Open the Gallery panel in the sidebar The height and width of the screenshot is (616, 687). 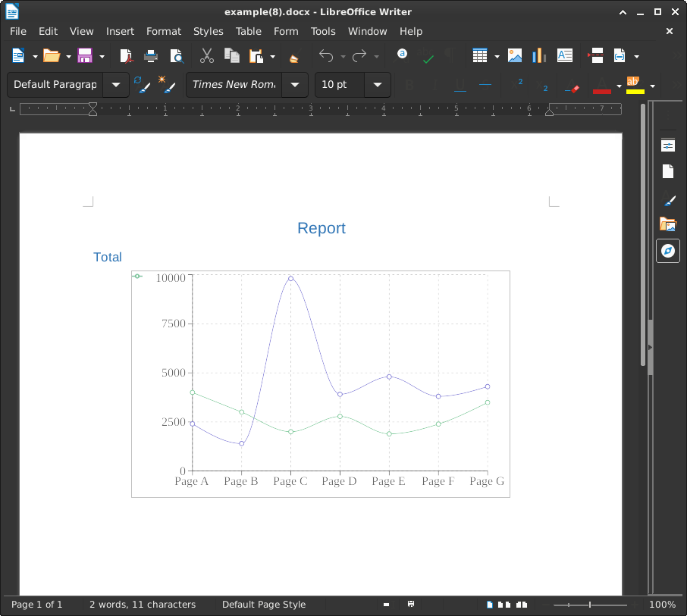pos(668,224)
